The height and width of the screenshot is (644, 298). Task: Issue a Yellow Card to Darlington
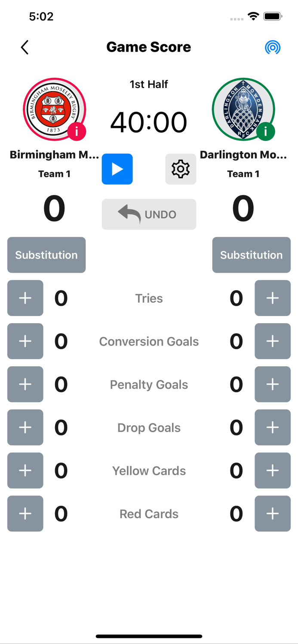pyautogui.click(x=273, y=471)
